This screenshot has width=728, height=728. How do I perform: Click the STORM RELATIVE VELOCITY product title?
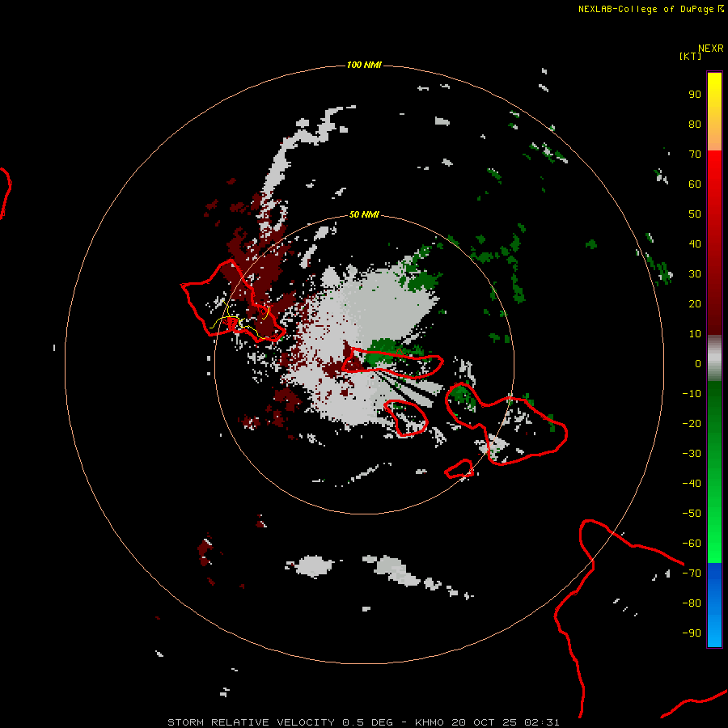click(252, 722)
